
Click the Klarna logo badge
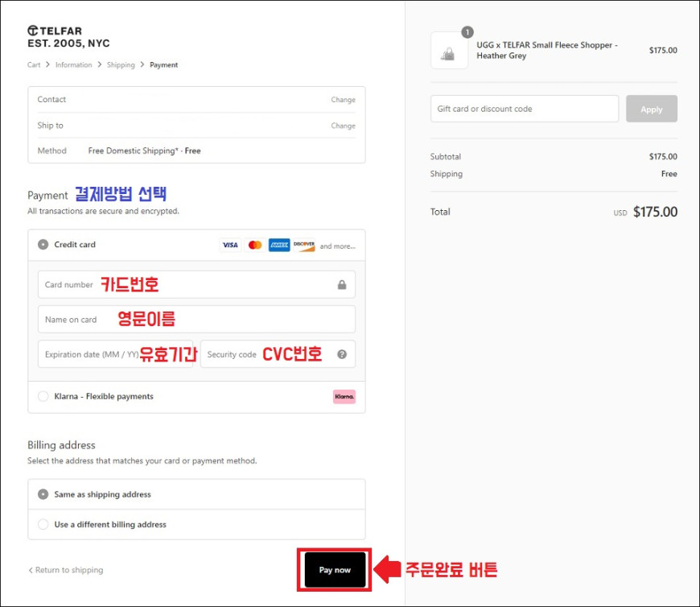(x=344, y=397)
